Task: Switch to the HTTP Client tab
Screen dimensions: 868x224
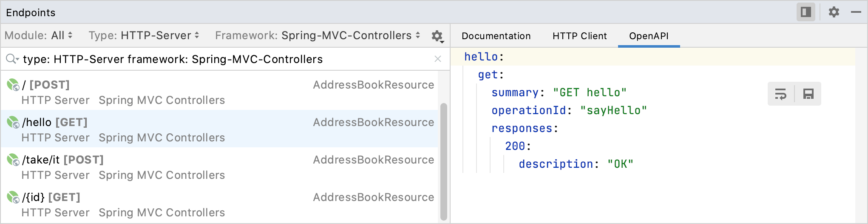Action: point(579,36)
